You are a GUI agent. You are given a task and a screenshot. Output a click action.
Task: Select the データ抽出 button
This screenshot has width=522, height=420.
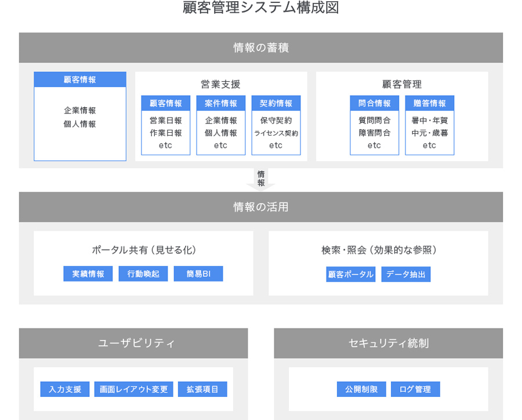pos(406,275)
